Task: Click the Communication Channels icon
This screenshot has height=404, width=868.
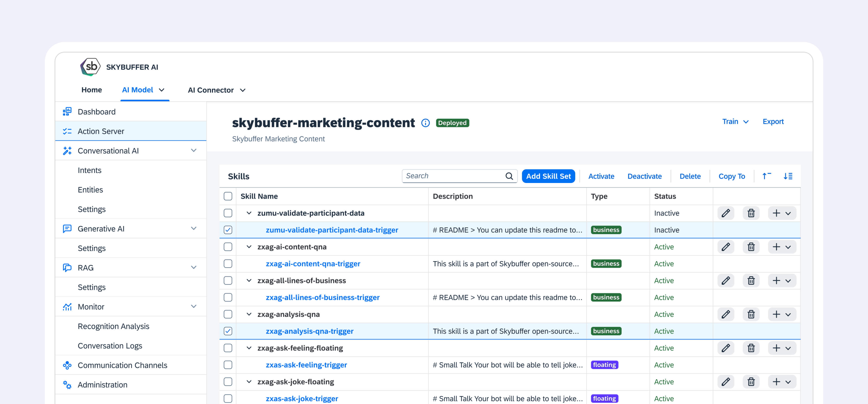Action: 67,365
